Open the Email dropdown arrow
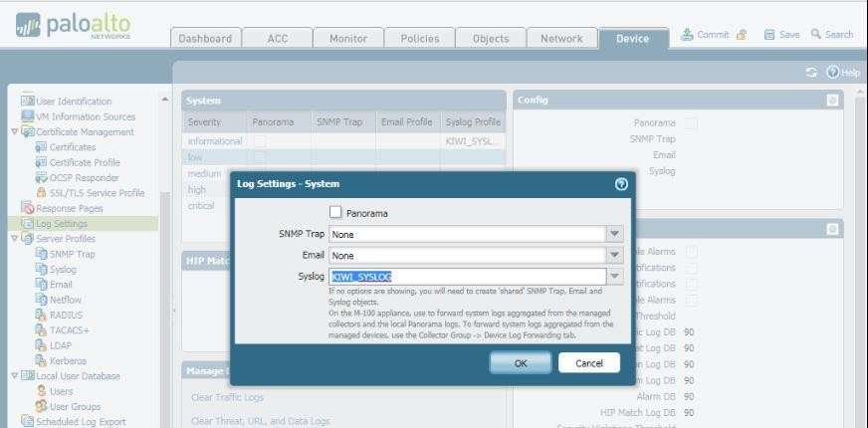Screen dimensions: 868x428 (x=615, y=256)
